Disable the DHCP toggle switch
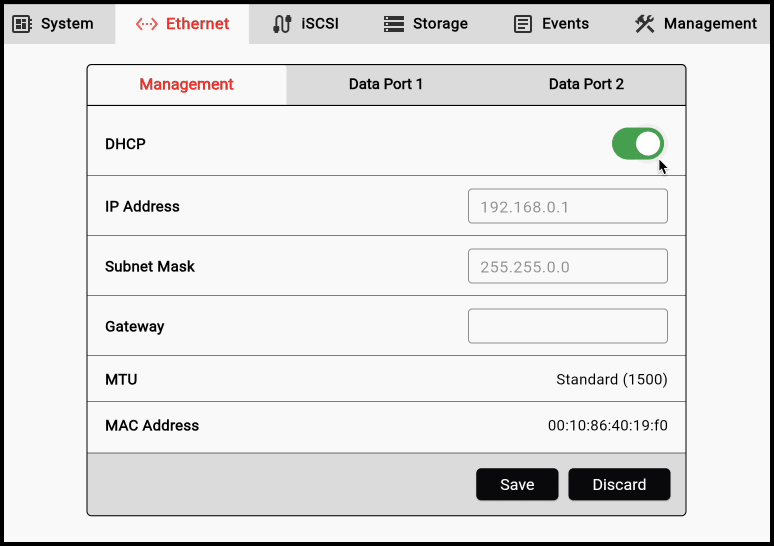This screenshot has width=774, height=546. [638, 144]
